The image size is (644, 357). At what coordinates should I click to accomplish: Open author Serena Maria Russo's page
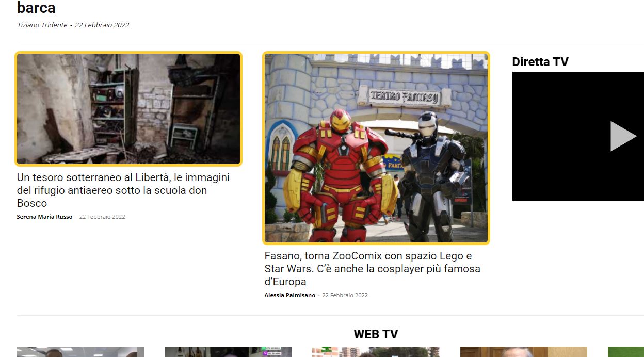(44, 217)
